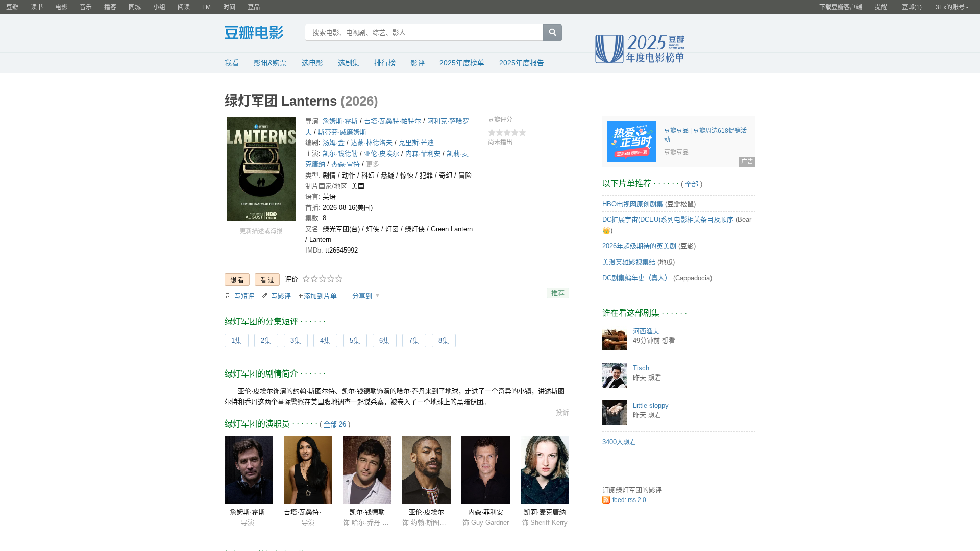
Task: Click the write review pencil icon
Action: [264, 296]
